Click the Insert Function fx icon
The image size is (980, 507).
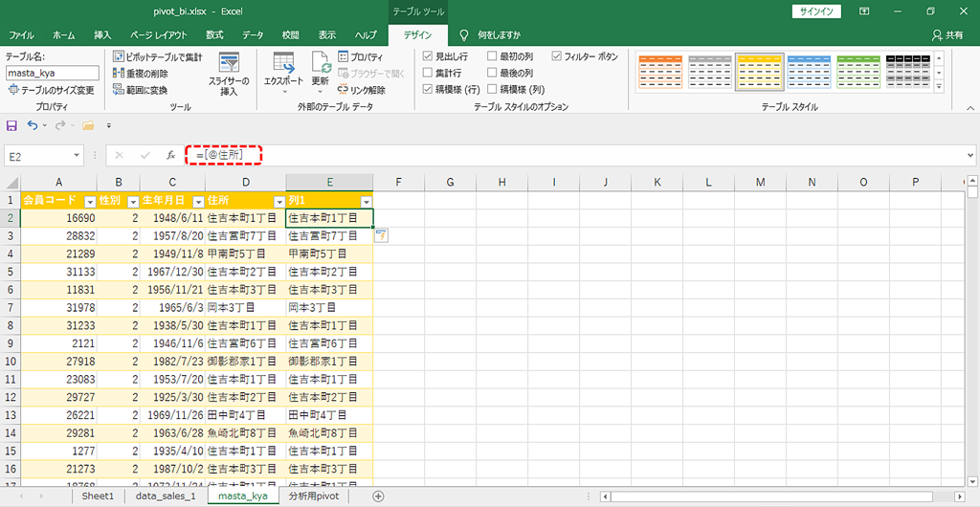170,155
